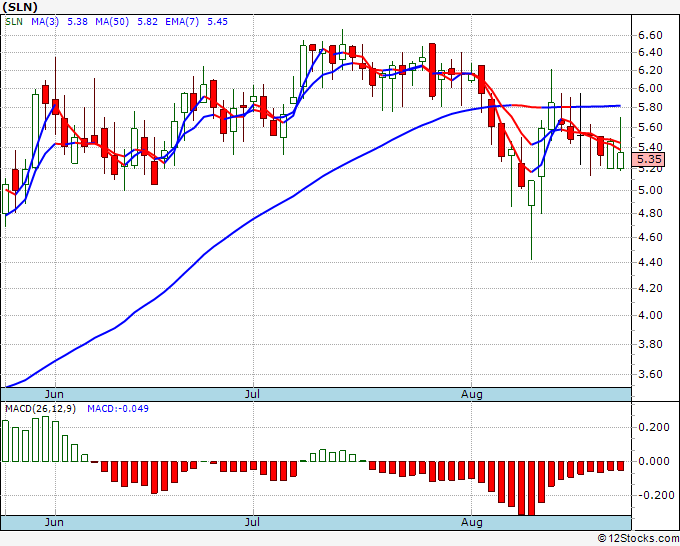The height and width of the screenshot is (546, 680).
Task: Click the EMA(7) legend label
Action: 182,22
